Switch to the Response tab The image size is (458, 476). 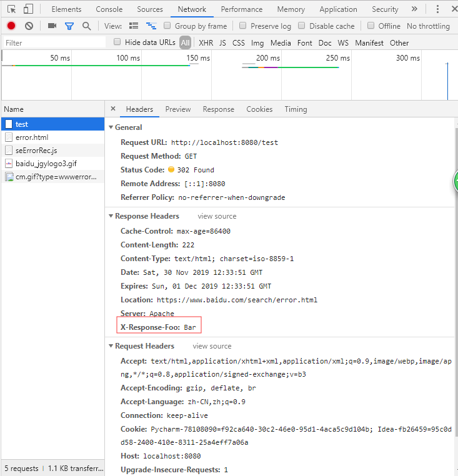(x=218, y=109)
